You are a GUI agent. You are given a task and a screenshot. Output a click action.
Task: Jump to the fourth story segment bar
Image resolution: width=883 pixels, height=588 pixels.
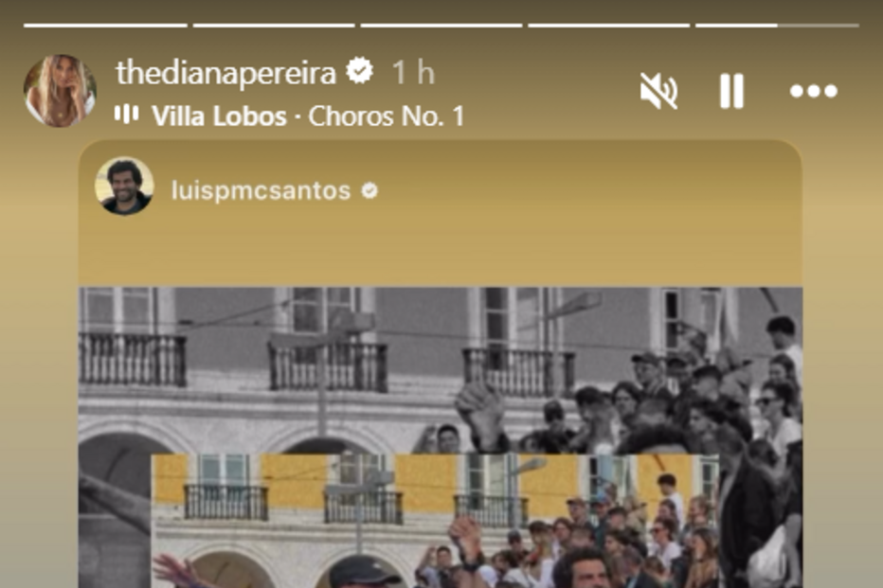(x=609, y=26)
